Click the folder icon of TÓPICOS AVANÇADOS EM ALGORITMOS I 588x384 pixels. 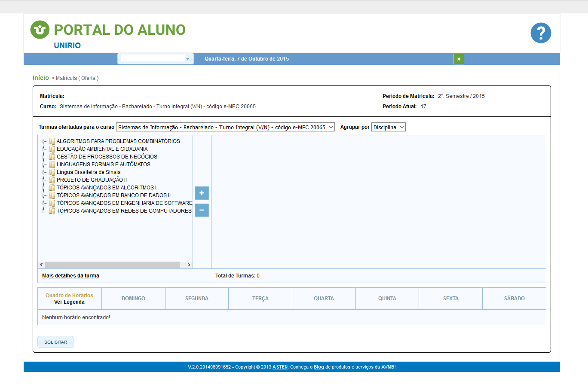click(x=52, y=187)
